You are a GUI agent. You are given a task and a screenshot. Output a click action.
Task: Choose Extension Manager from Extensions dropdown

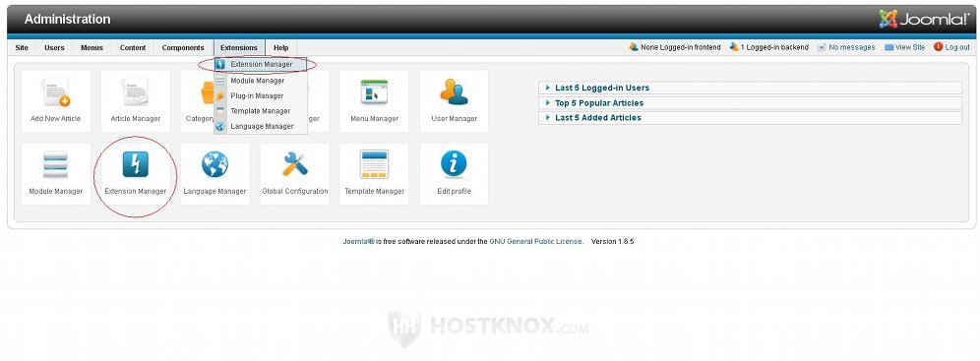pyautogui.click(x=262, y=64)
